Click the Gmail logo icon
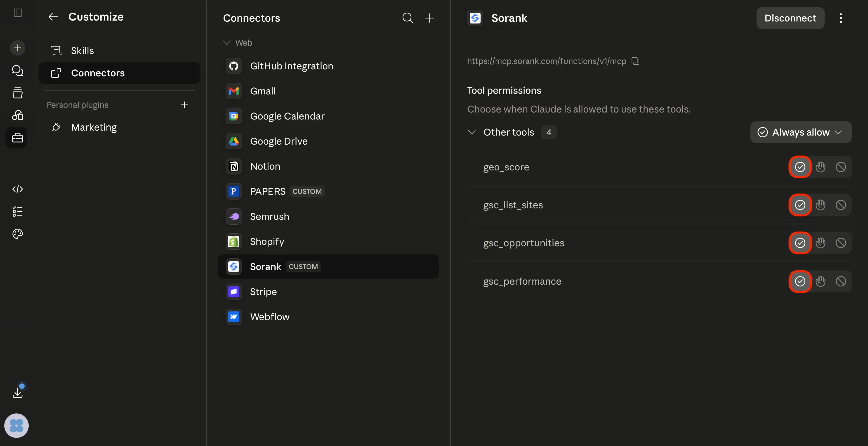 [234, 91]
